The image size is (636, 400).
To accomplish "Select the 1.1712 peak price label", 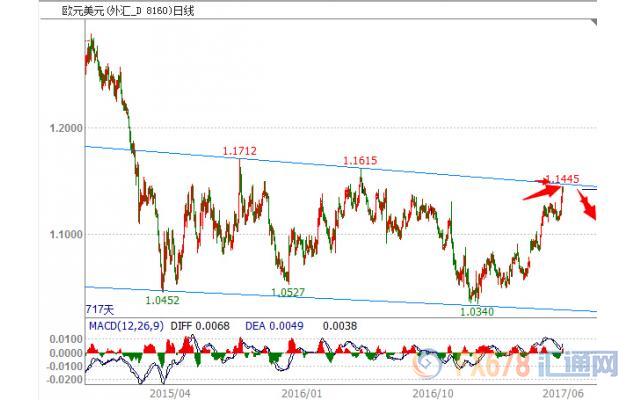I will 241,151.
